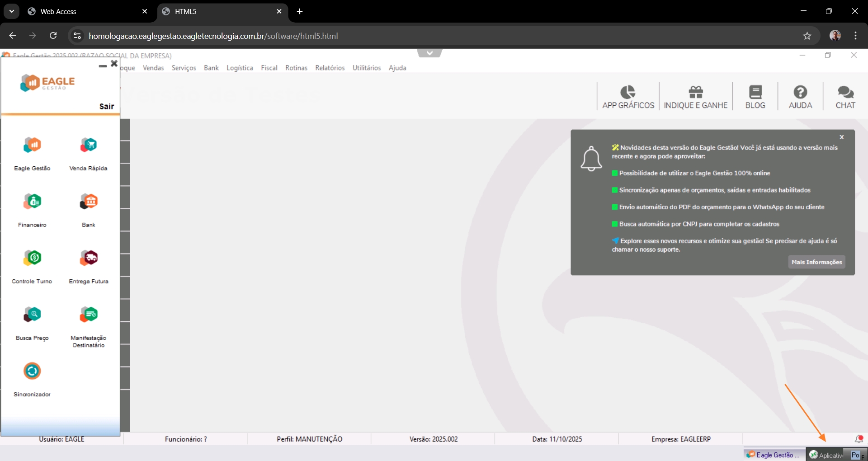Viewport: 868px width, 461px height.
Task: Open the Fiscal menu
Action: 269,68
